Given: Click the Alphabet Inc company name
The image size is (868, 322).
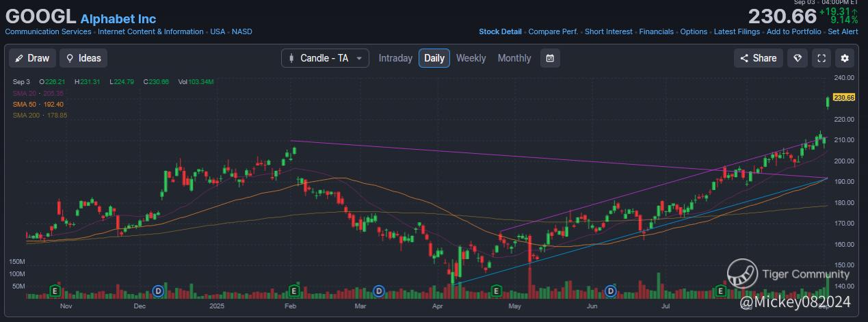Looking at the screenshot, I should [x=118, y=18].
